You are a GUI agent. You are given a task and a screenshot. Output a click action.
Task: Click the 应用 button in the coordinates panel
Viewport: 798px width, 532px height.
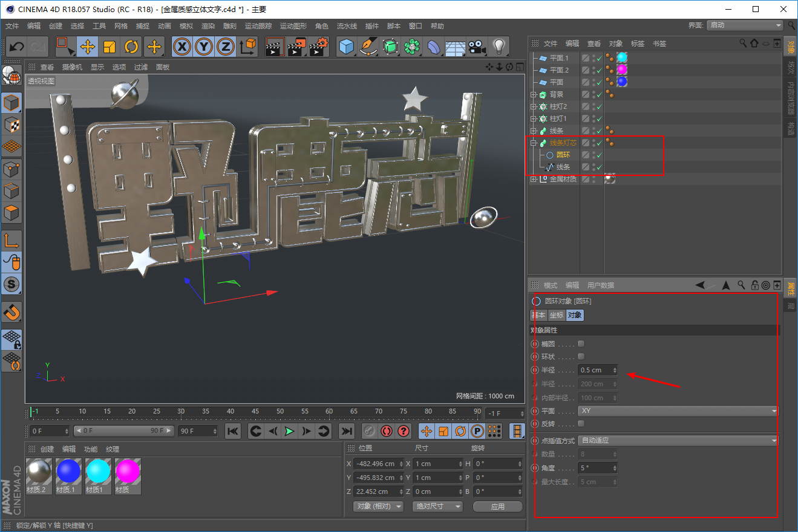tap(498, 507)
